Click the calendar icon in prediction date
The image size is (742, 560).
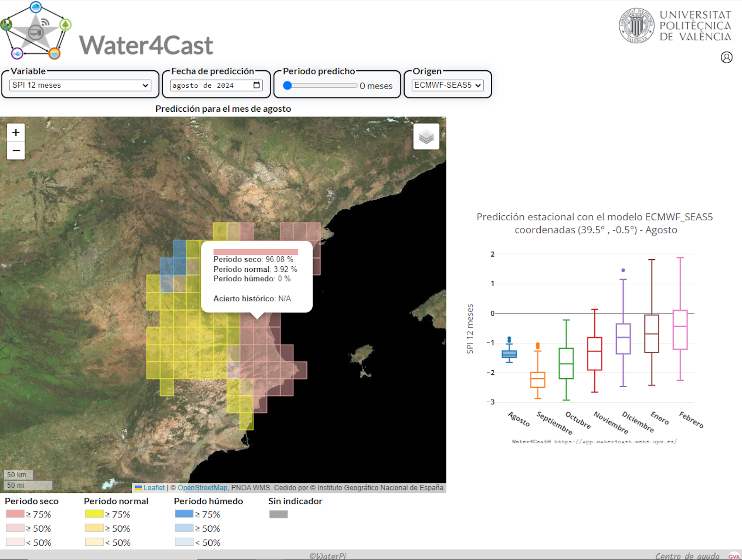click(257, 85)
